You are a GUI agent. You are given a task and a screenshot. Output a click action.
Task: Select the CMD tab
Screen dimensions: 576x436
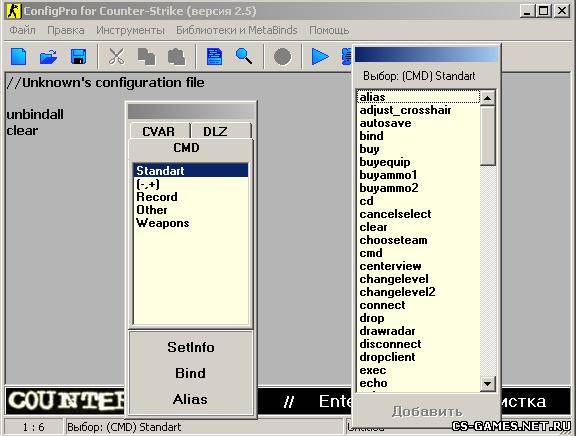pos(190,148)
